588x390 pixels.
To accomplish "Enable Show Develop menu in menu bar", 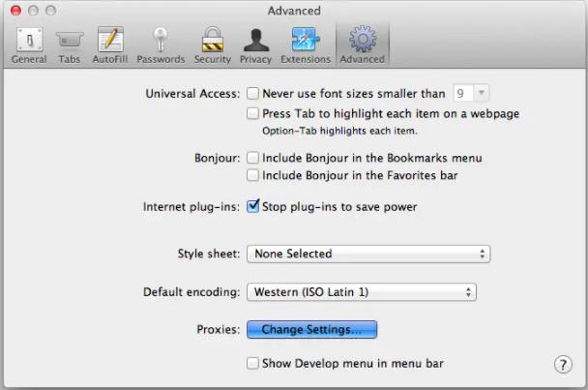I will coord(252,363).
